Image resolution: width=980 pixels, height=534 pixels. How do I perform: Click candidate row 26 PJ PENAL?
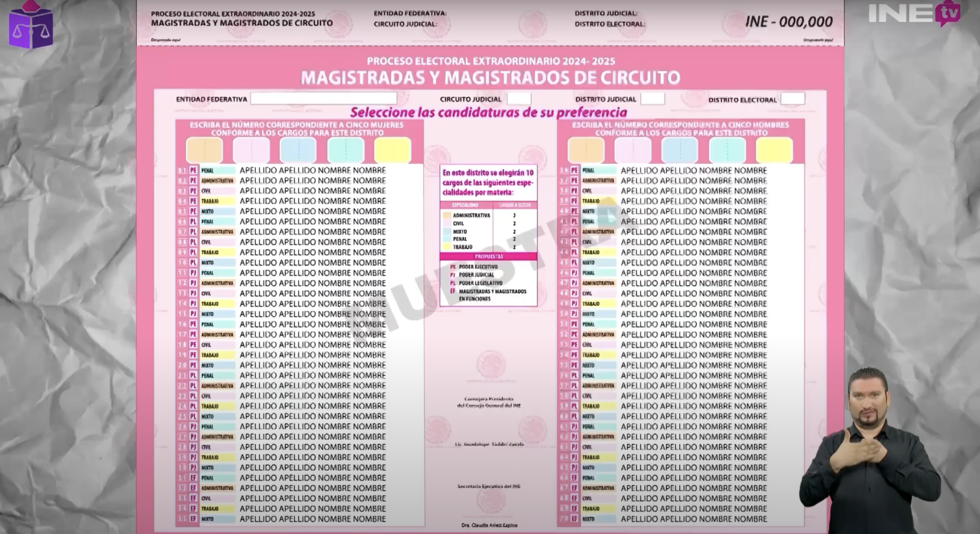[300, 427]
